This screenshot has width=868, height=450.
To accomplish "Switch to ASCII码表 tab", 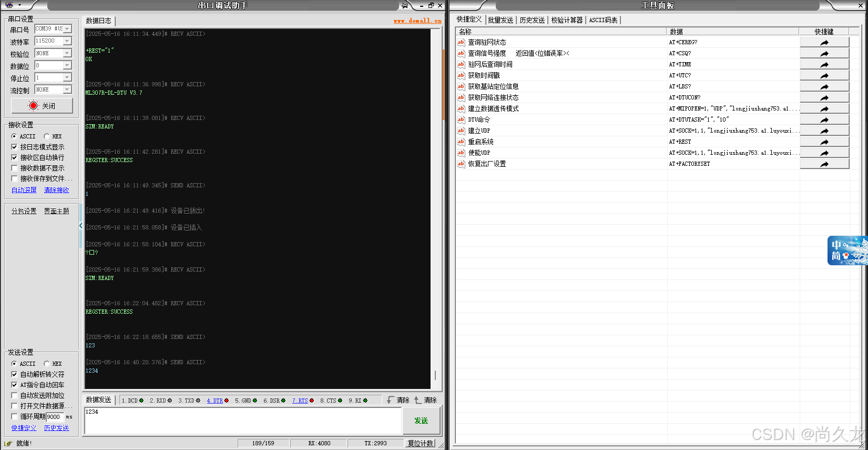I will (x=603, y=20).
